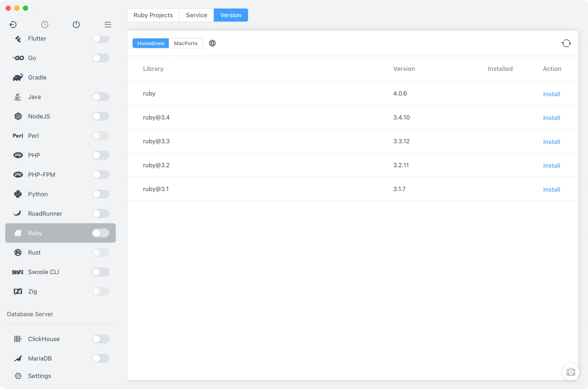Image resolution: width=588 pixels, height=389 pixels.
Task: Click the NodeJS hexagon icon
Action: (x=18, y=116)
